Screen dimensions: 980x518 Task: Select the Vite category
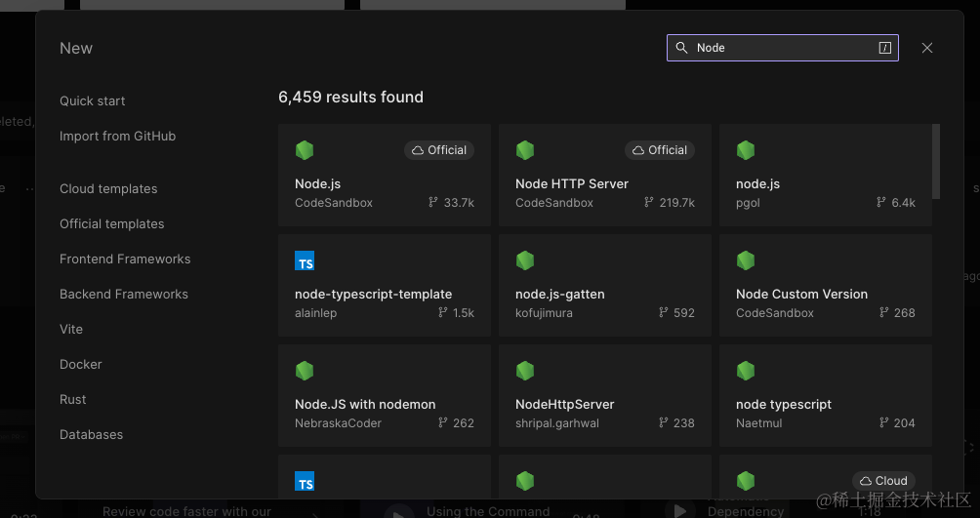click(70, 329)
